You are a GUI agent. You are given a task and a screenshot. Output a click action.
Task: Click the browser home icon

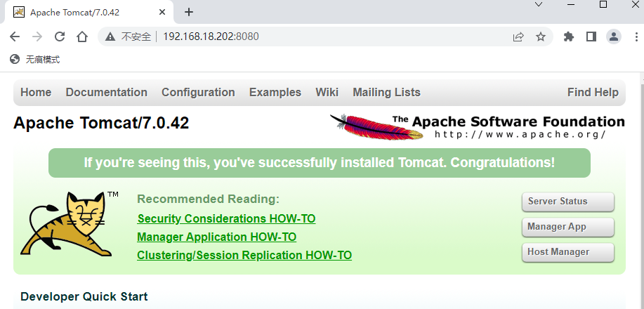(82, 37)
